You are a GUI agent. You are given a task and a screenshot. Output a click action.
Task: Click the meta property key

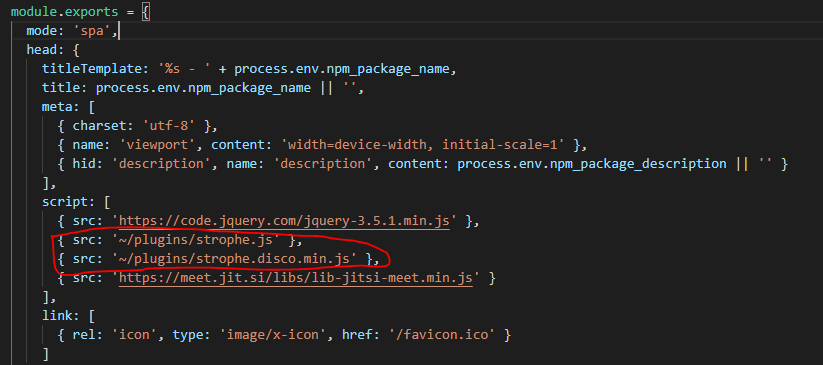57,107
